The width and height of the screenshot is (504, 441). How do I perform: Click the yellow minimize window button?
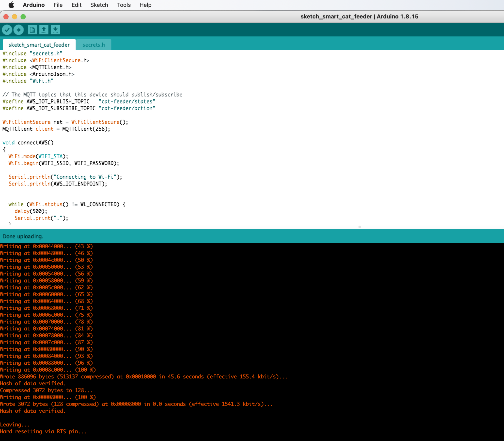[x=15, y=17]
